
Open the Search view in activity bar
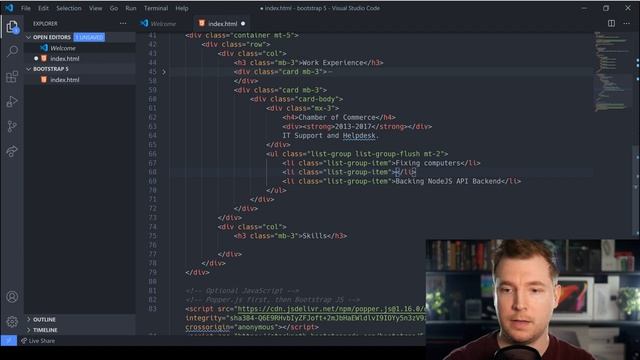[12, 51]
